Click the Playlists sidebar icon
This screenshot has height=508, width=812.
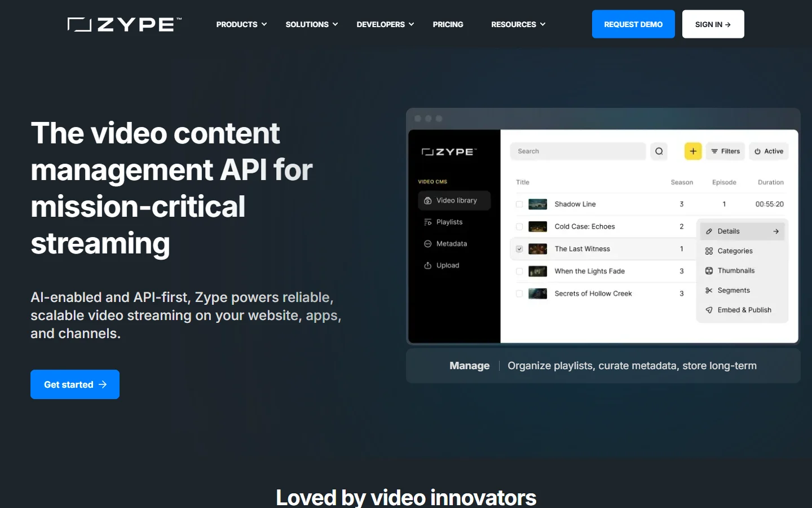[428, 222]
